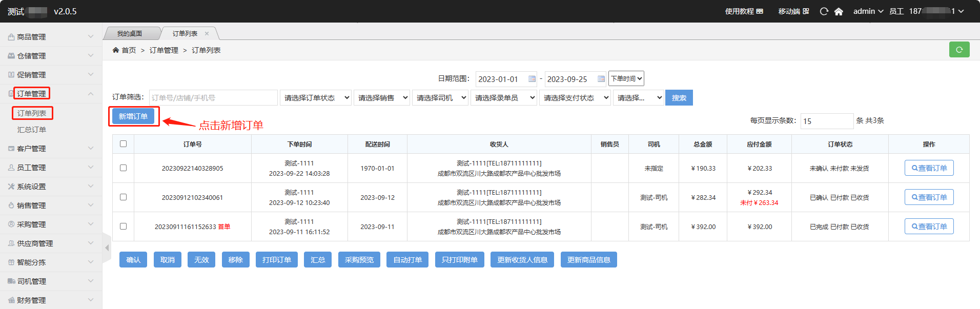Open the start date calendar icon
This screenshot has height=309, width=980.
tap(532, 79)
